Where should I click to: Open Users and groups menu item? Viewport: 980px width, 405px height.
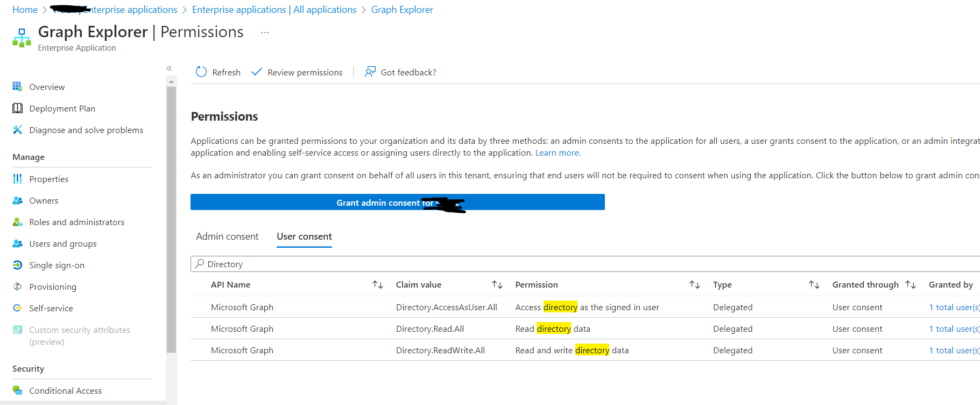click(63, 243)
